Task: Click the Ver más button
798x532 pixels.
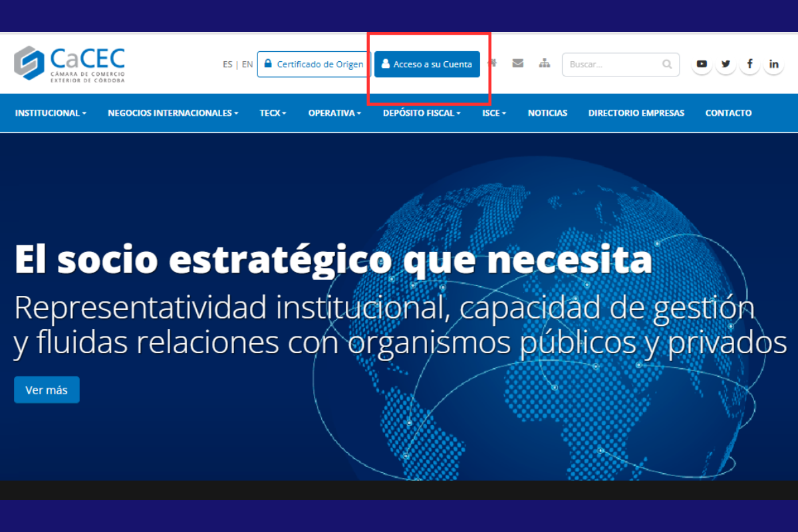Action: tap(47, 390)
